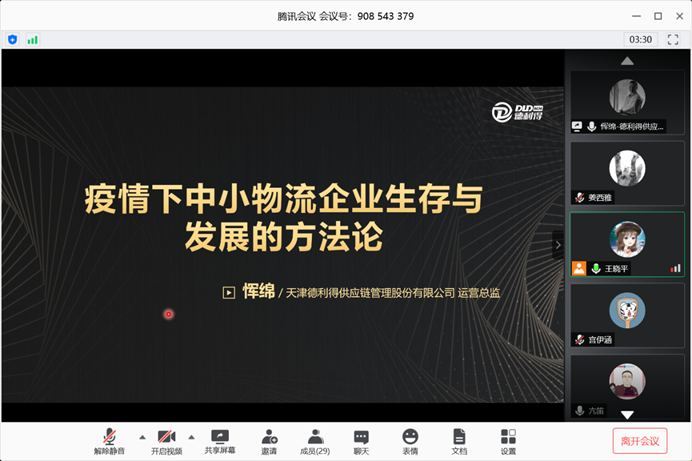Click the blue security shield icon
This screenshot has width=692, height=461.
coord(13,39)
